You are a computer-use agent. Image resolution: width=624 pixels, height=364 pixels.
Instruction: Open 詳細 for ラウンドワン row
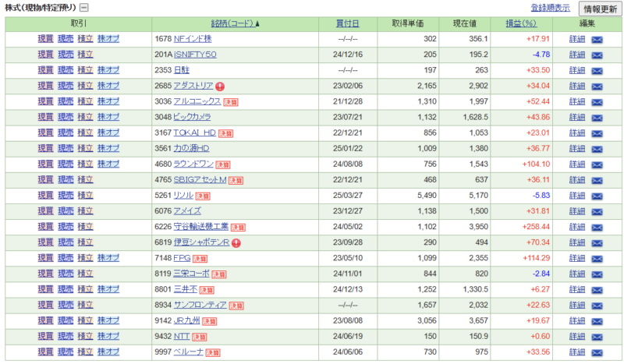click(577, 164)
